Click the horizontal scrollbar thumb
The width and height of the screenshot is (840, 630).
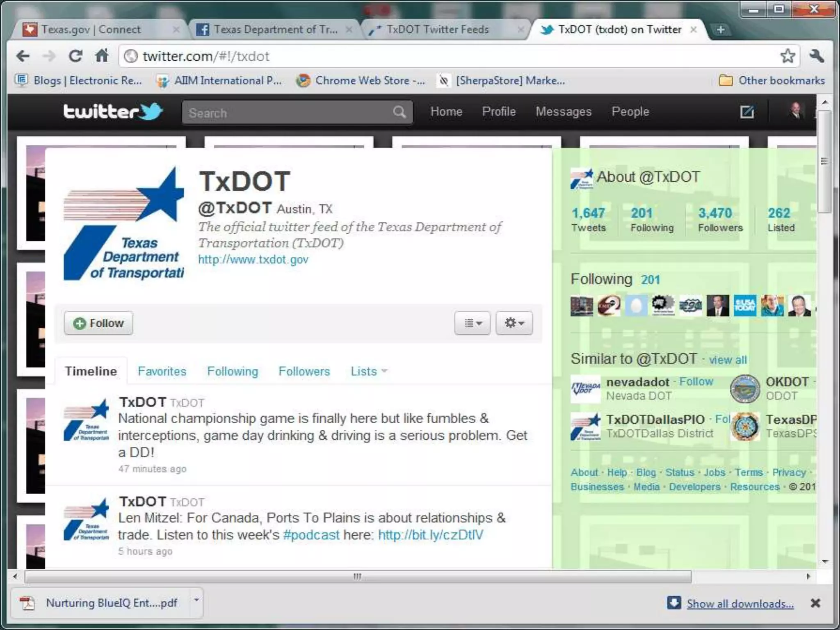click(358, 577)
